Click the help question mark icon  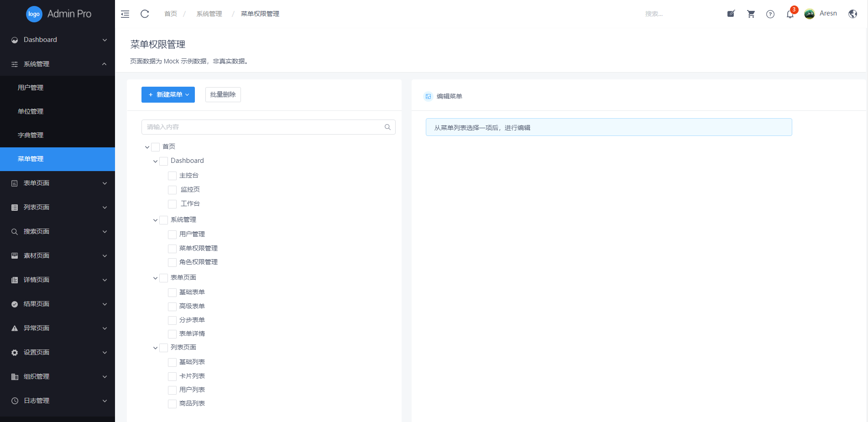click(770, 14)
